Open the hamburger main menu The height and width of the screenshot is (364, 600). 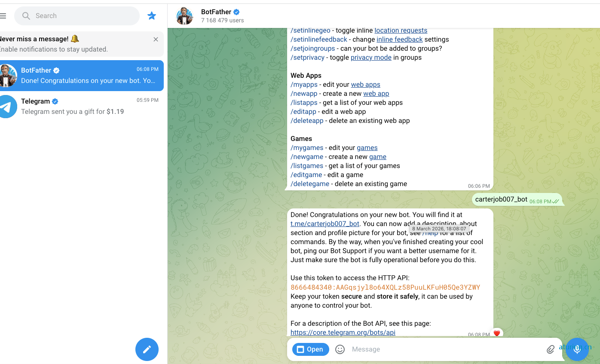tap(3, 16)
